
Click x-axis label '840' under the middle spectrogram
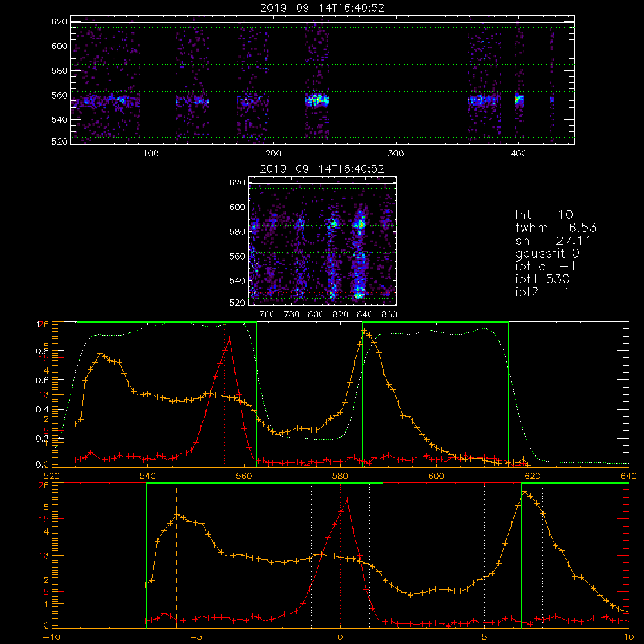pos(365,315)
